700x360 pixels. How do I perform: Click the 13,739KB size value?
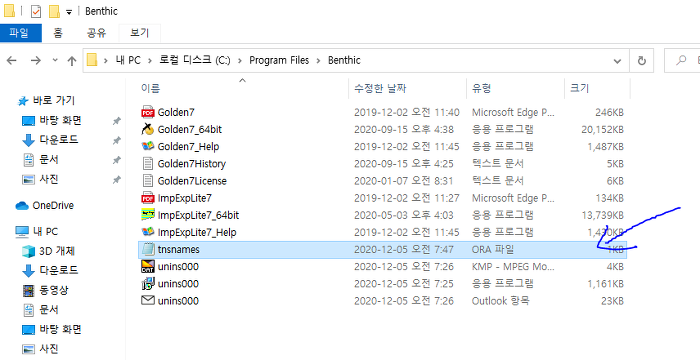coord(602,215)
